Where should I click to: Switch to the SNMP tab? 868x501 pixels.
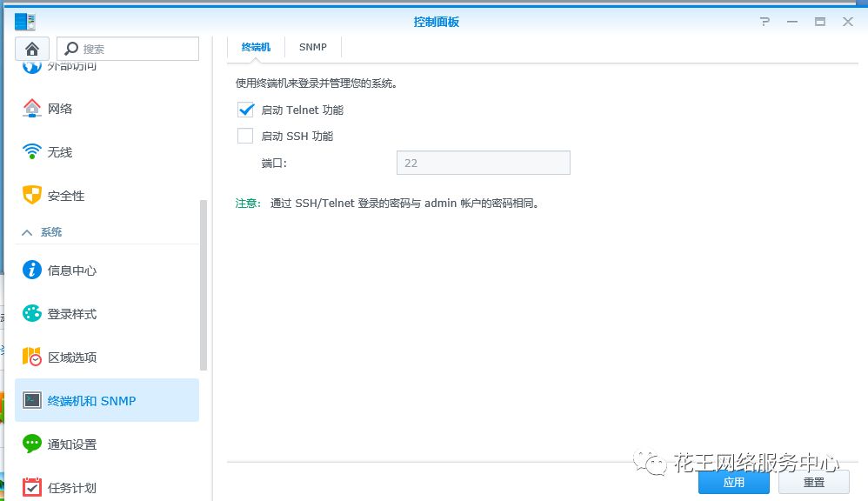pos(313,47)
